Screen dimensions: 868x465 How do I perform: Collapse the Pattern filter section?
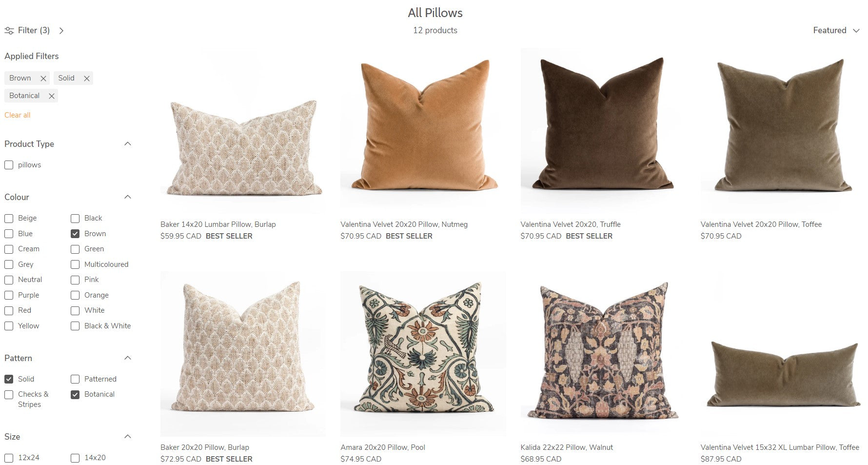coord(128,358)
